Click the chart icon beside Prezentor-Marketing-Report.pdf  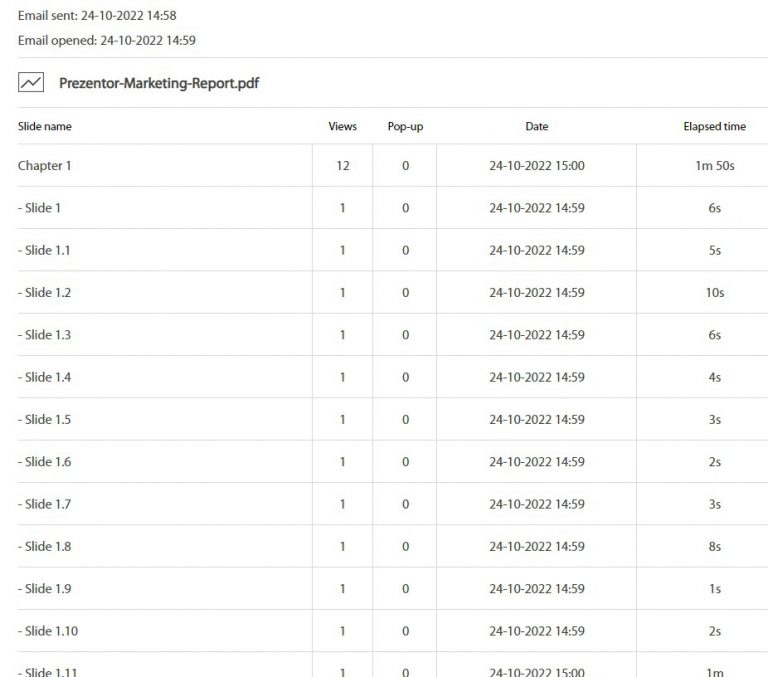click(x=31, y=82)
